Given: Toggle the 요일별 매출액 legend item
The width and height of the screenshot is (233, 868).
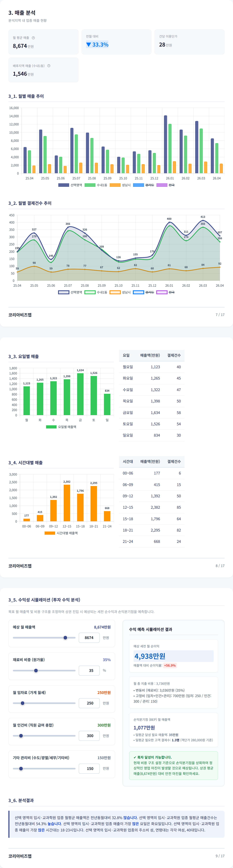Looking at the screenshot, I should [x=61, y=427].
